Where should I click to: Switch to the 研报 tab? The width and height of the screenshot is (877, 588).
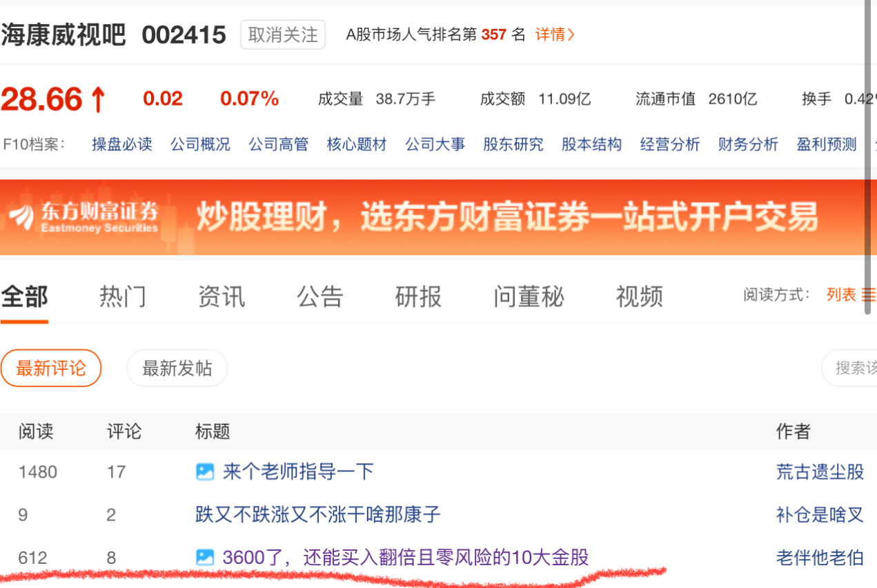click(419, 297)
